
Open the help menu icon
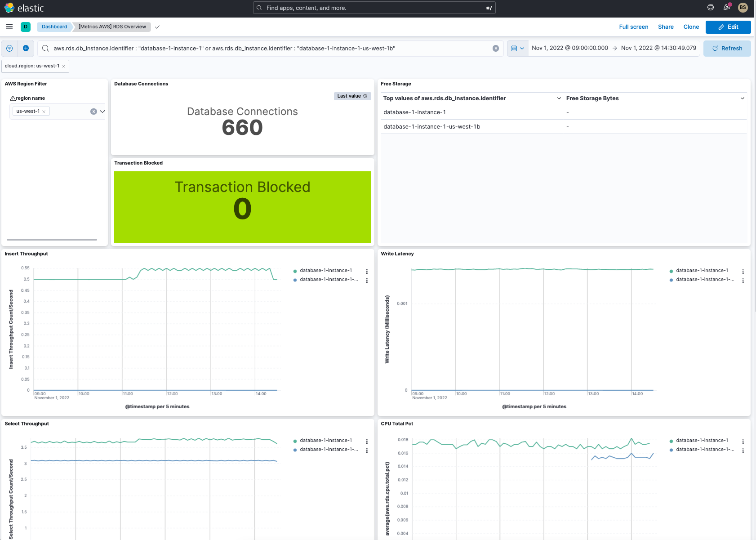coord(711,7)
